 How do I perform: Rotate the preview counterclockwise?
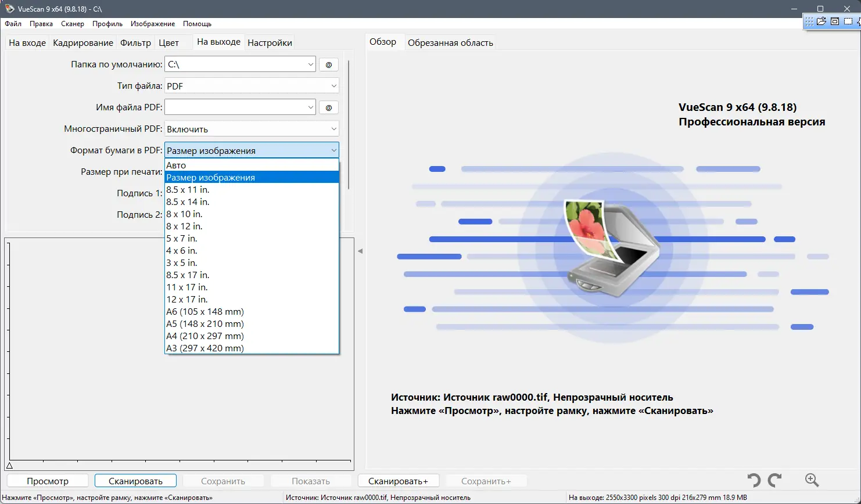754,480
